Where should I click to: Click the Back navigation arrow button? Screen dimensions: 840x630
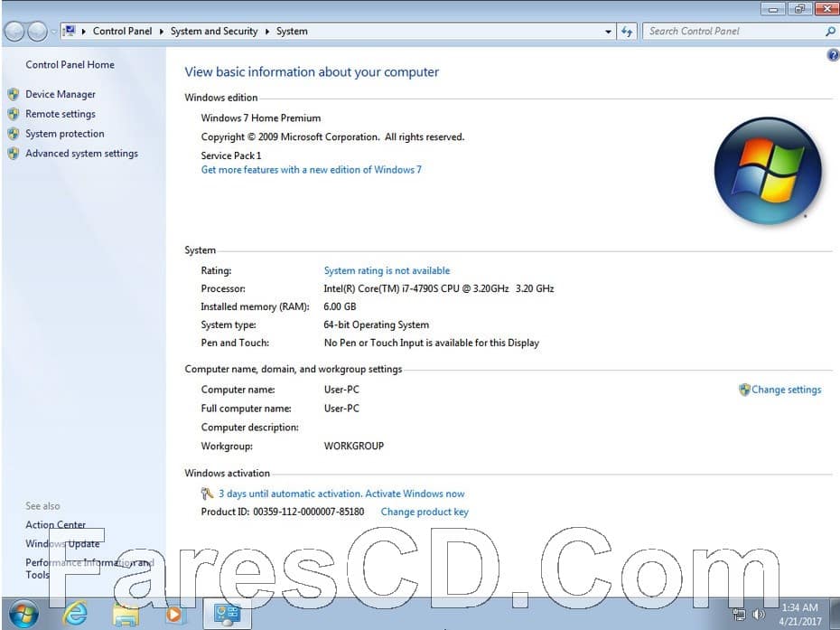coord(14,32)
